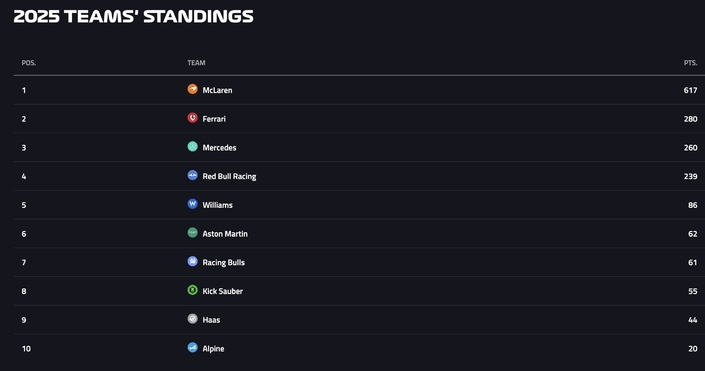The width and height of the screenshot is (705, 371).
Task: Click the Alpine team logo icon
Action: pos(192,348)
